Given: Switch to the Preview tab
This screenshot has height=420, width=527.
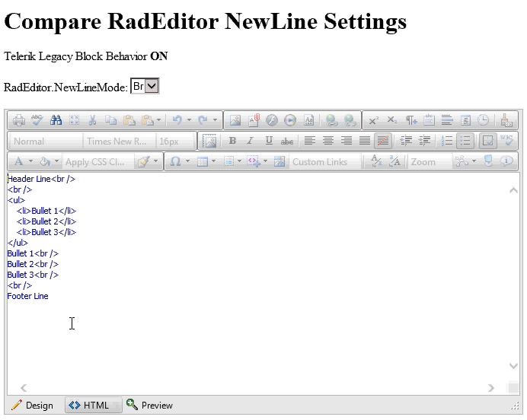Looking at the screenshot, I should 149,406.
